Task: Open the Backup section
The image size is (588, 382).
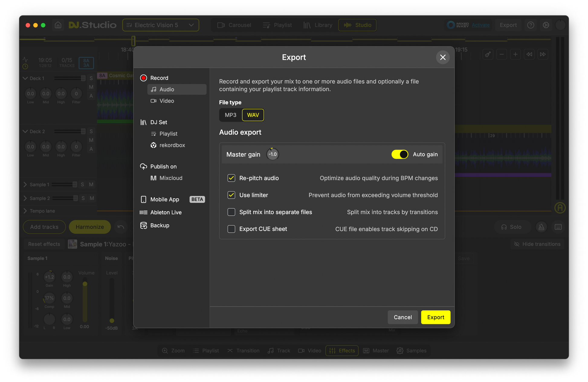Action: tap(160, 225)
